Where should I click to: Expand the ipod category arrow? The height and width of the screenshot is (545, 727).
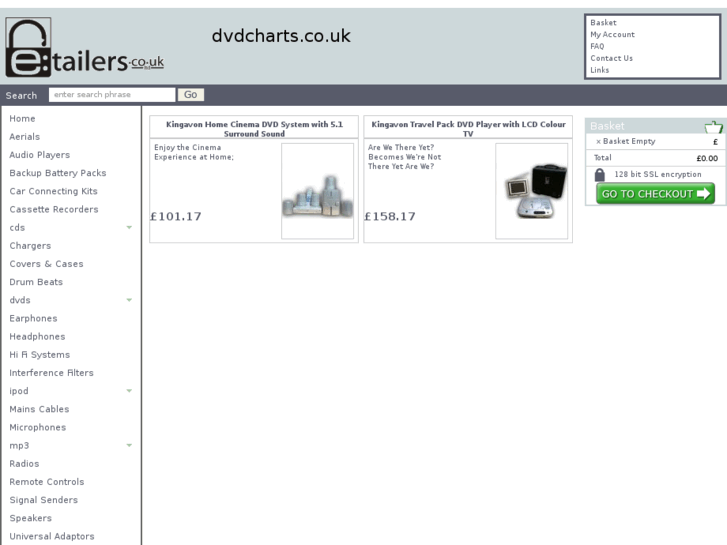[x=129, y=391]
